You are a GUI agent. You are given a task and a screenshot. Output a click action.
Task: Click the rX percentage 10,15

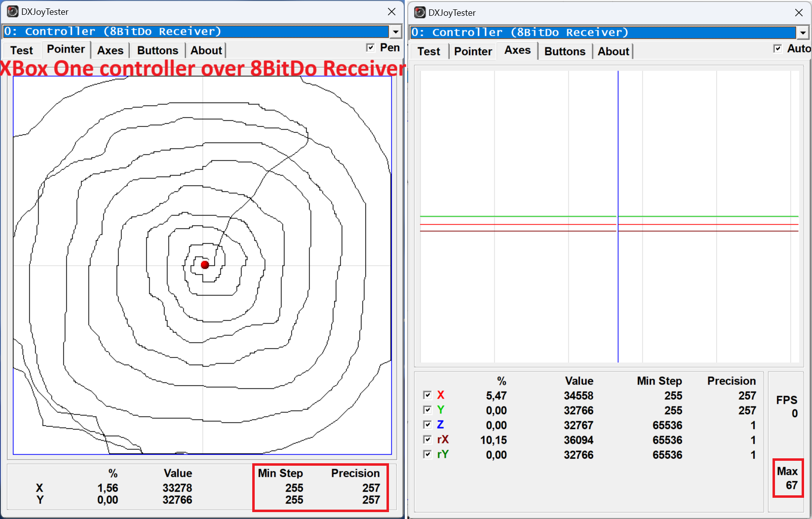[x=494, y=440]
